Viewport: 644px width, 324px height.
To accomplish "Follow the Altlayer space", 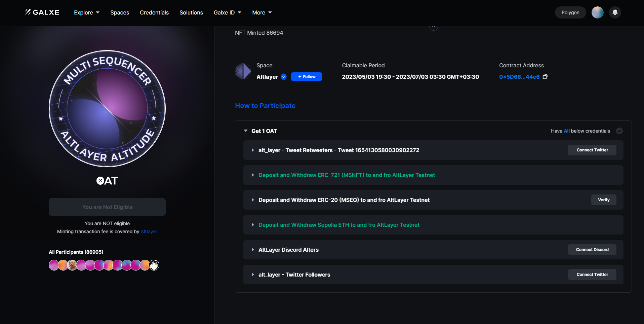I will 307,77.
